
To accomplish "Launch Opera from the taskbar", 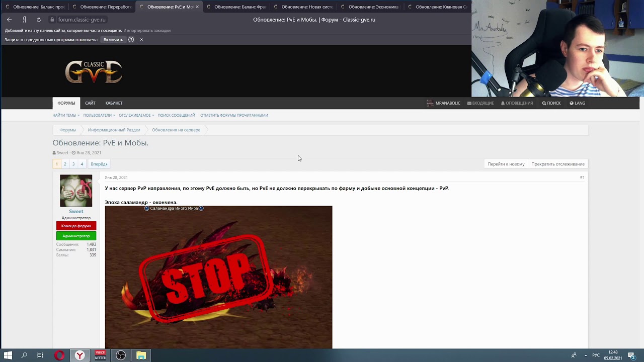I will [60, 355].
